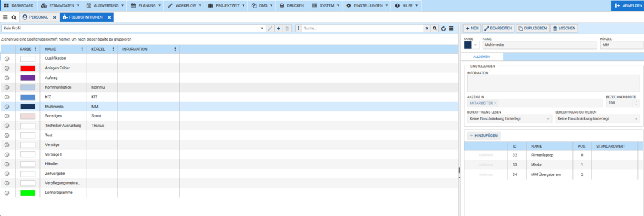This screenshot has height=216, width=644.
Task: Click the Duplizieren button
Action: [532, 28]
